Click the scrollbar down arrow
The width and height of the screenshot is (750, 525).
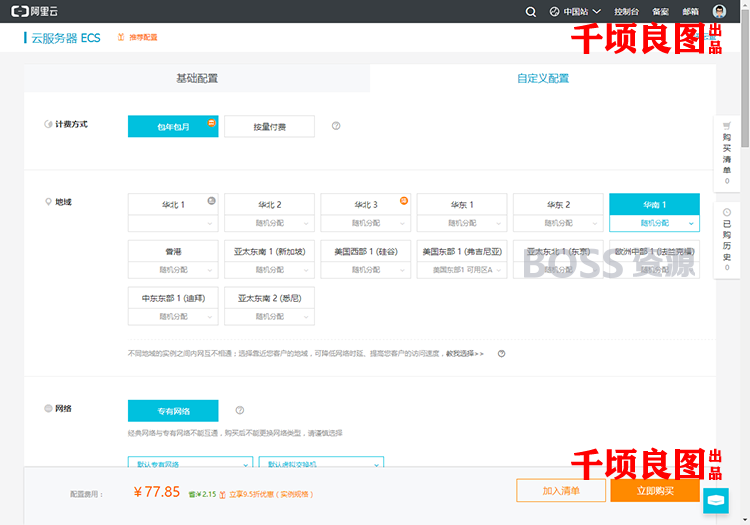click(745, 520)
